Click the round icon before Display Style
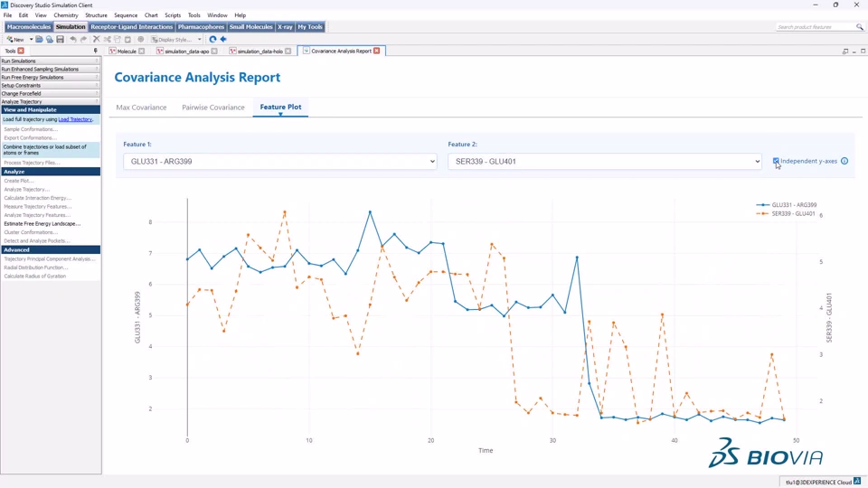868x488 pixels. click(141, 39)
